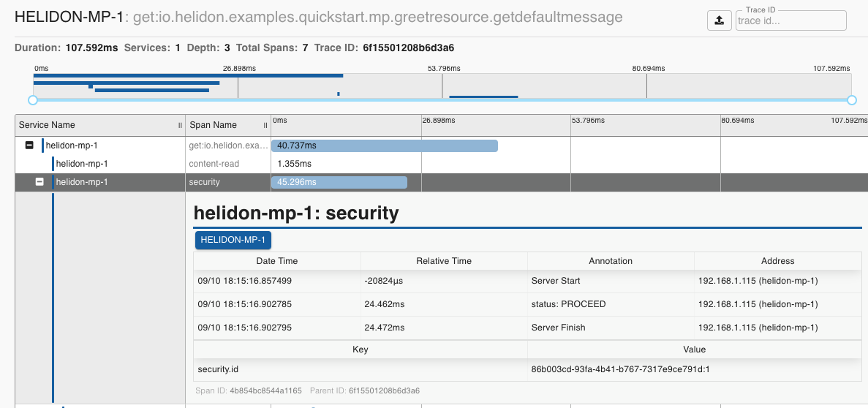This screenshot has width=868, height=408.
Task: Select the 45.296ms security span bar
Action: 339,182
